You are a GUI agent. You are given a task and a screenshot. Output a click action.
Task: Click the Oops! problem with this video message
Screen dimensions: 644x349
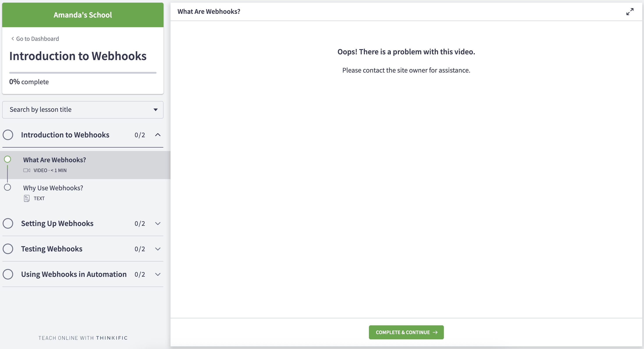406,52
